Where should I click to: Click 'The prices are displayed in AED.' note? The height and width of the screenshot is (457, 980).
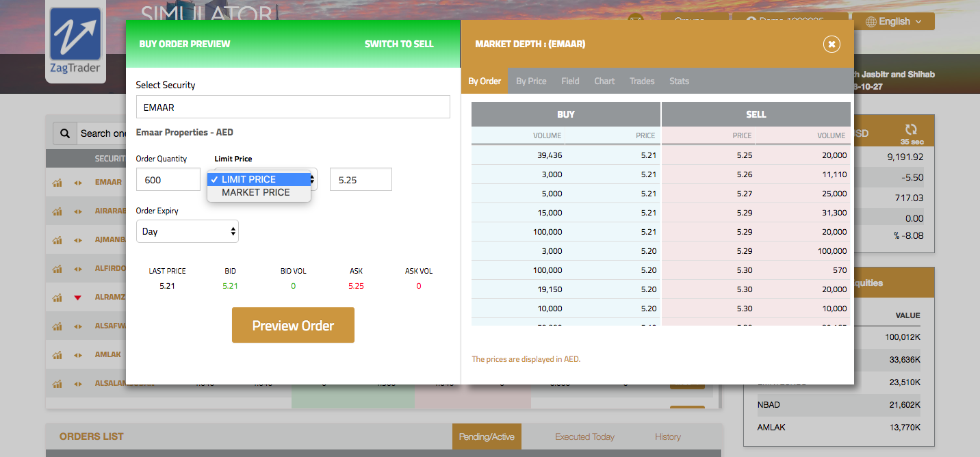click(x=526, y=359)
